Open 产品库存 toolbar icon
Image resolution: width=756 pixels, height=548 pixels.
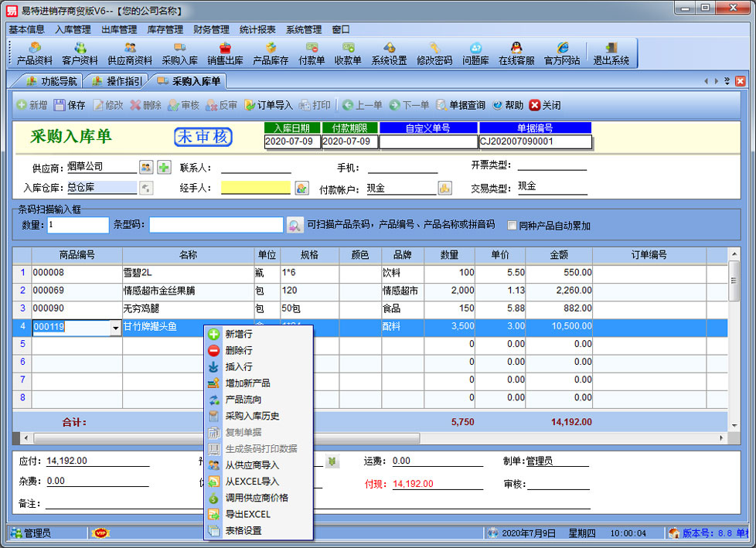click(x=271, y=53)
